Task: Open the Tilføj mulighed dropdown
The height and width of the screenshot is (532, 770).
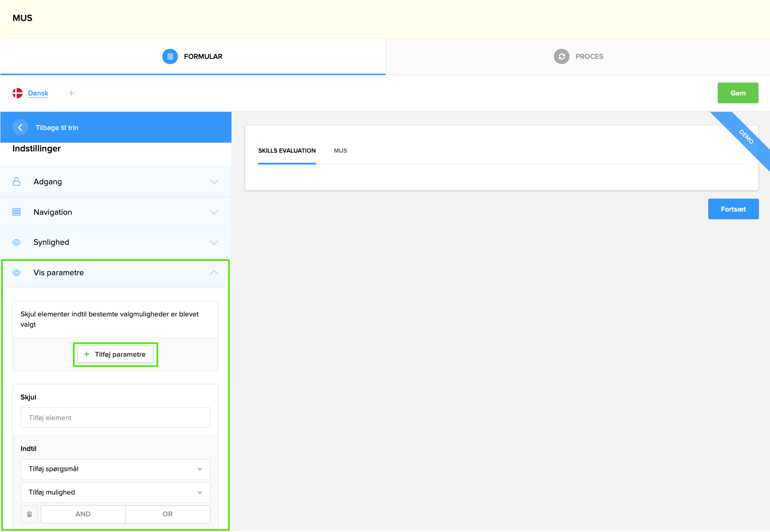Action: pos(115,493)
